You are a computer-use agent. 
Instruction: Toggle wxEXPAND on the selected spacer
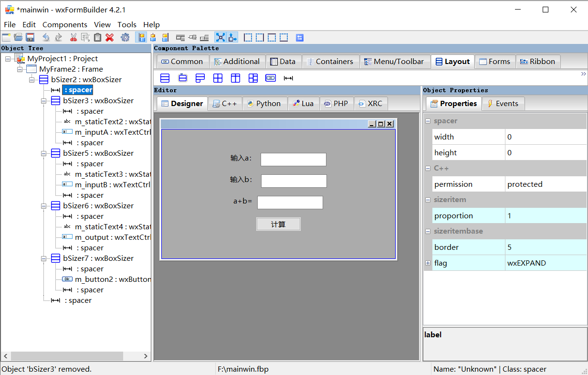pyautogui.click(x=220, y=37)
